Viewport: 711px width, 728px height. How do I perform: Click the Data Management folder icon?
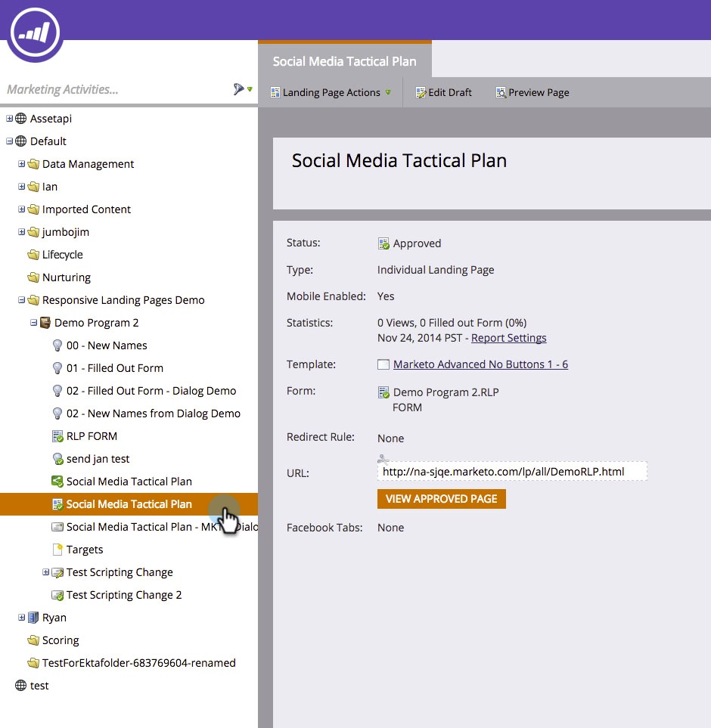[33, 164]
